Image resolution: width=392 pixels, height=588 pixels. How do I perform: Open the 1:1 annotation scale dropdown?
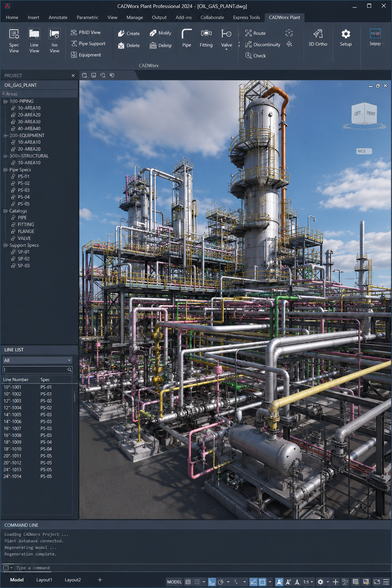(x=312, y=582)
